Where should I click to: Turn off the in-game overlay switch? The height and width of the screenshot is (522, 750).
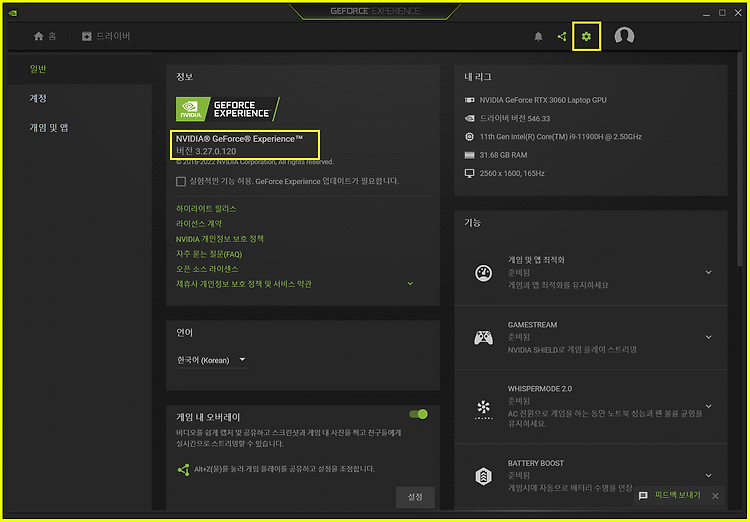419,414
